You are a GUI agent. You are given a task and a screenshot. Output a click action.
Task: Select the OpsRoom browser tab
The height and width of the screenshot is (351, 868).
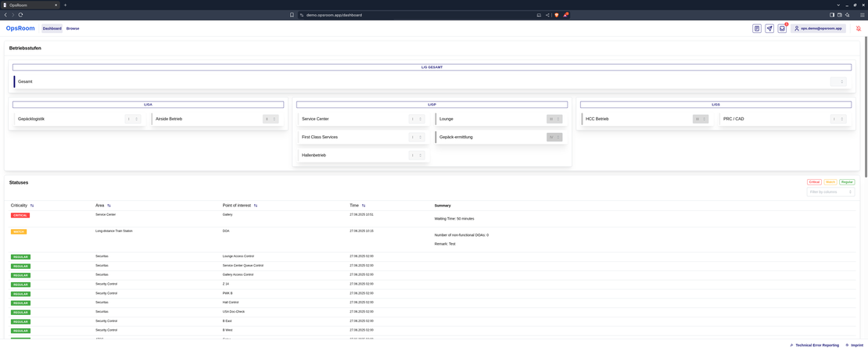coord(30,5)
